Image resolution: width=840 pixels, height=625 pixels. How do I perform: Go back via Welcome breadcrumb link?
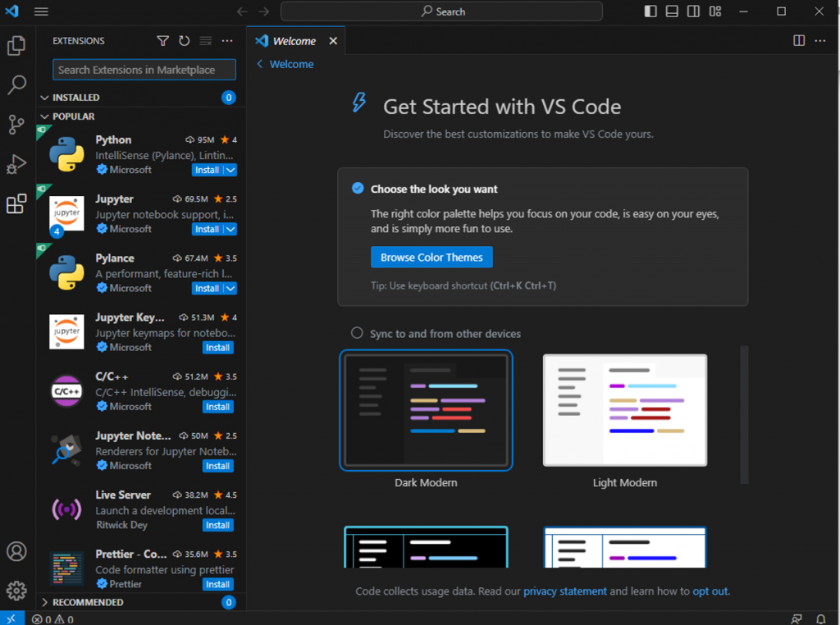tap(285, 64)
